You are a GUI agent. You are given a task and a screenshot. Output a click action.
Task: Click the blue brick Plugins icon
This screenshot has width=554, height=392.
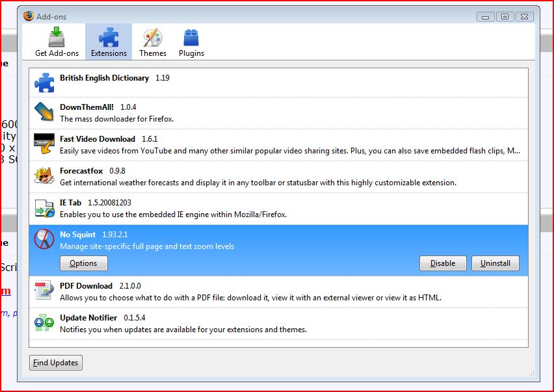tap(191, 38)
